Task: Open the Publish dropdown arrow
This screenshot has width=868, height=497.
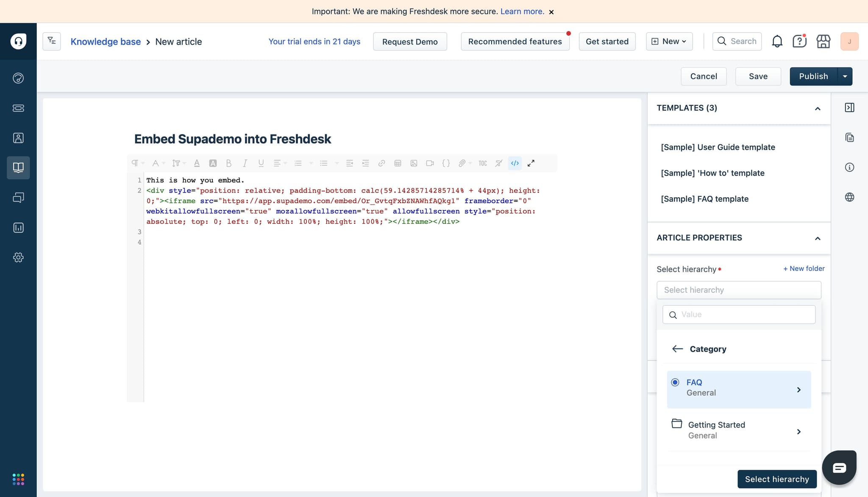Action: 845,76
